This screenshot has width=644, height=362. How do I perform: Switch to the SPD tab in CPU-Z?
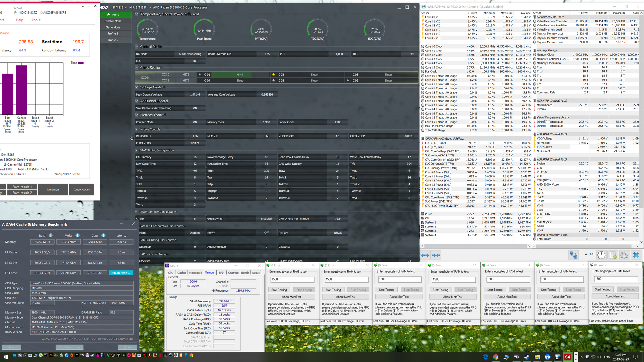coord(221,273)
